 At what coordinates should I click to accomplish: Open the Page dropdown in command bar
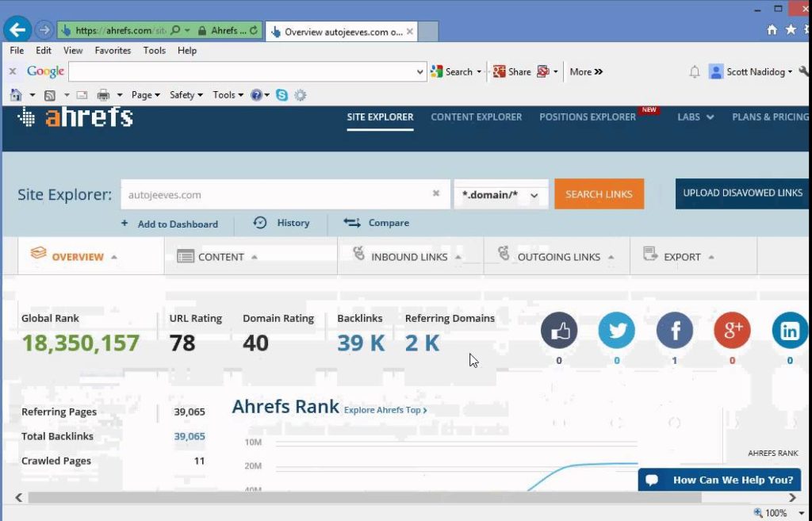(x=146, y=95)
